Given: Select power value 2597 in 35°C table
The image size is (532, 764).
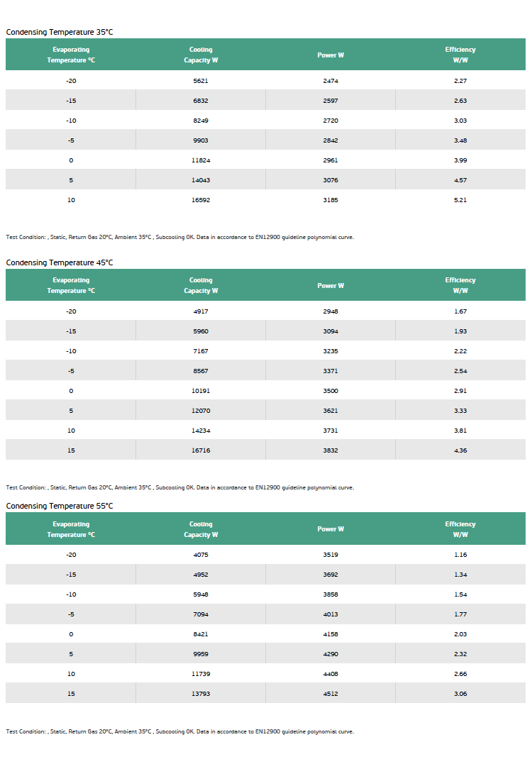Looking at the screenshot, I should click(x=331, y=101).
